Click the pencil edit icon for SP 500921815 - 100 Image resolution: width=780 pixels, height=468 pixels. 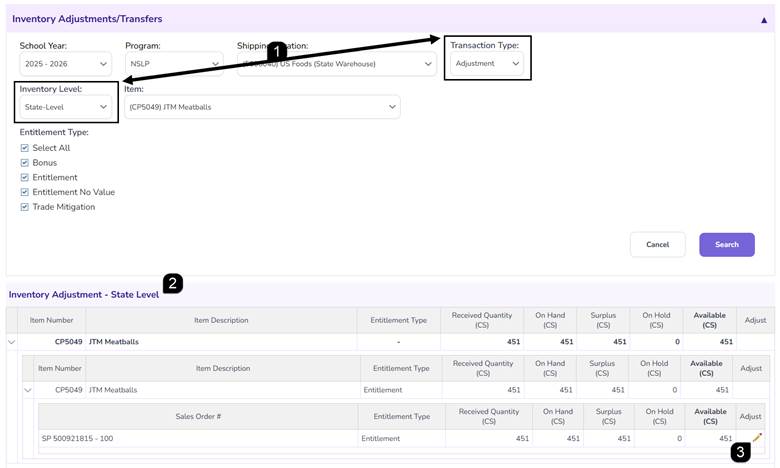click(757, 438)
